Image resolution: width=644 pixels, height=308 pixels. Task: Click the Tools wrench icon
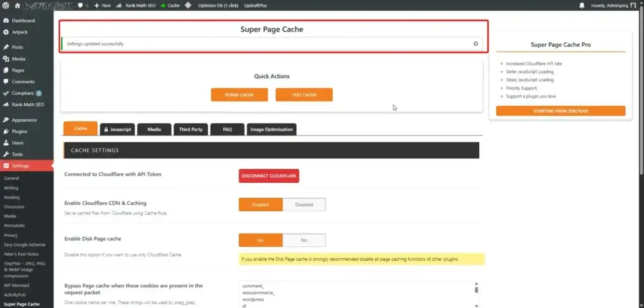coord(6,154)
